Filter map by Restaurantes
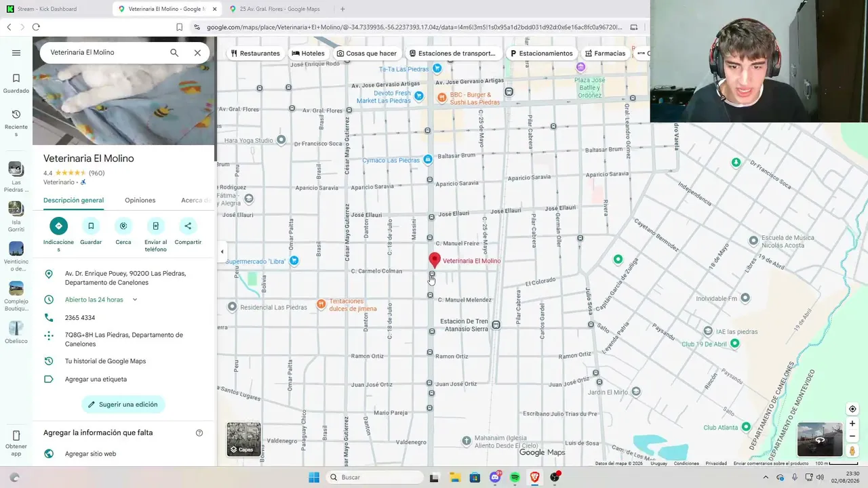The height and width of the screenshot is (488, 868). coord(255,54)
